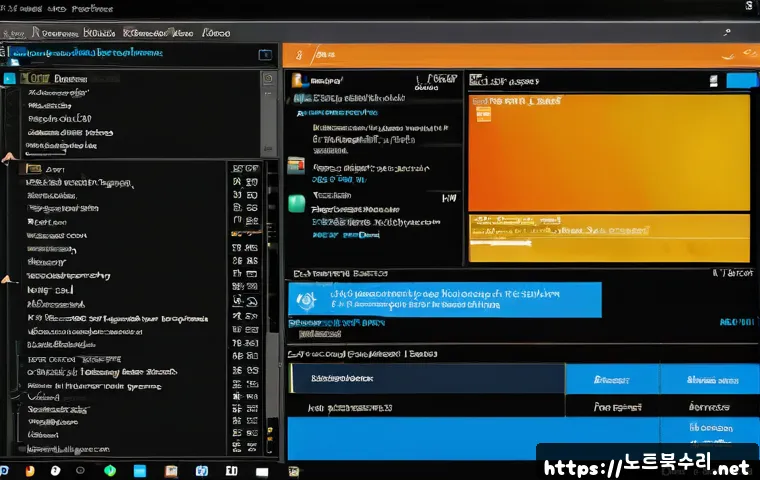Collapse the yellow folder node in the left tree
The height and width of the screenshot is (480, 760).
[32, 77]
